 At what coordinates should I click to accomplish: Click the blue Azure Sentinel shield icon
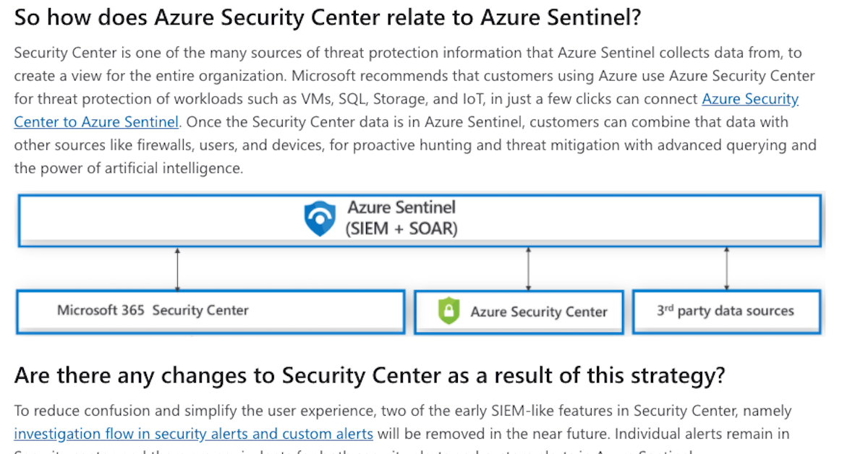pyautogui.click(x=319, y=219)
